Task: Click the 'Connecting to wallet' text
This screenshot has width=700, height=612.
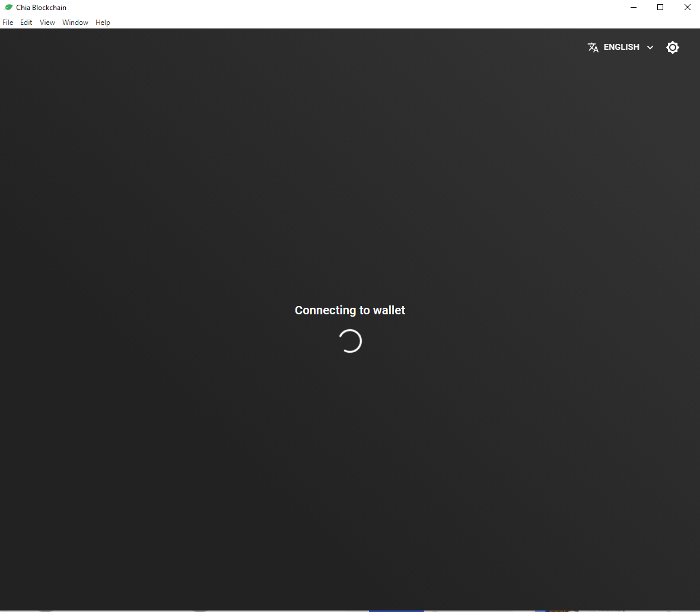Action: tap(350, 310)
